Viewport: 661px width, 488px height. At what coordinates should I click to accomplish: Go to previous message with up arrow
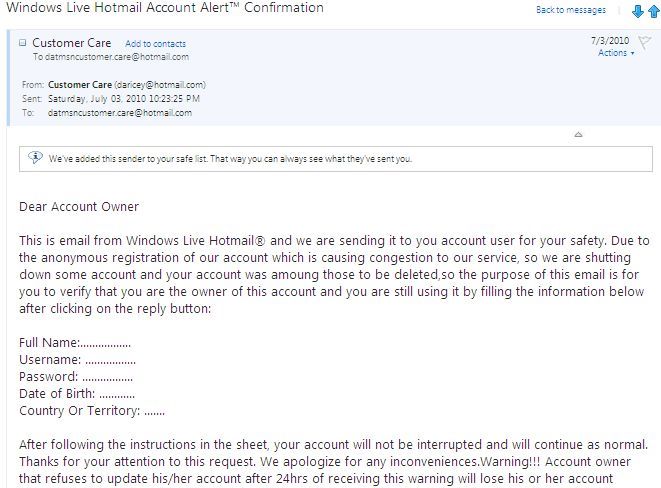click(652, 11)
